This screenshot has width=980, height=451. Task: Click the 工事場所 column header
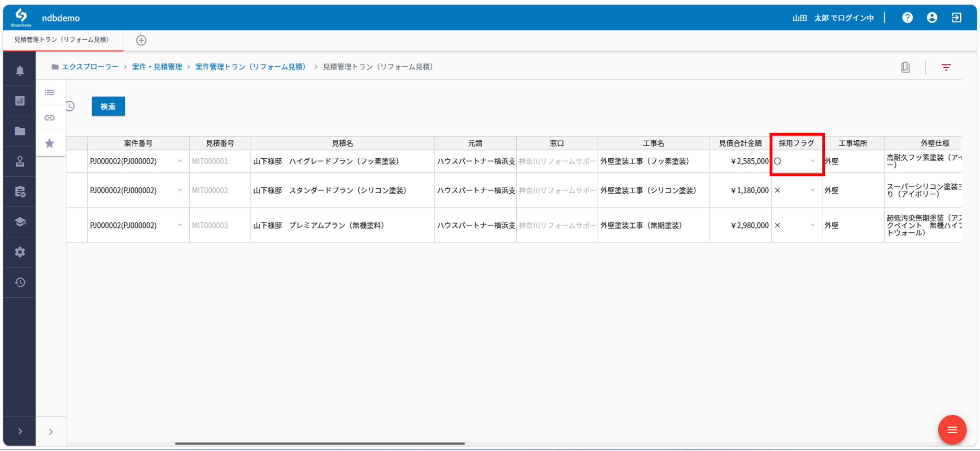click(853, 143)
